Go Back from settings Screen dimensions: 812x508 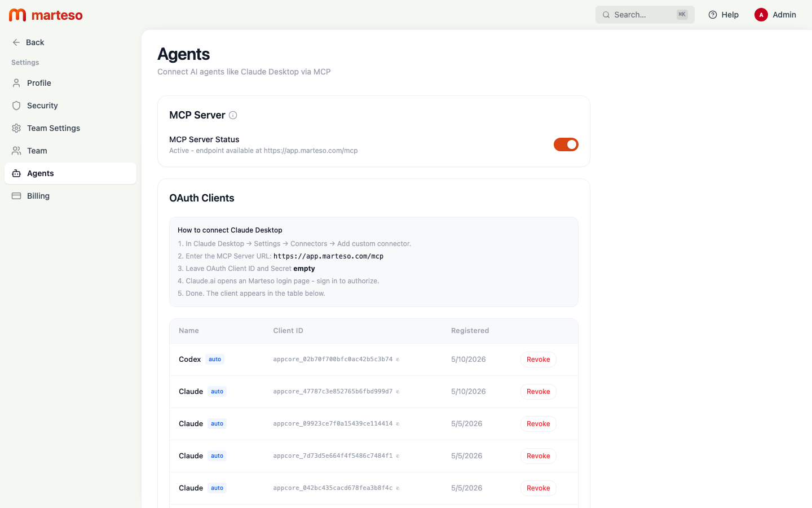point(28,42)
